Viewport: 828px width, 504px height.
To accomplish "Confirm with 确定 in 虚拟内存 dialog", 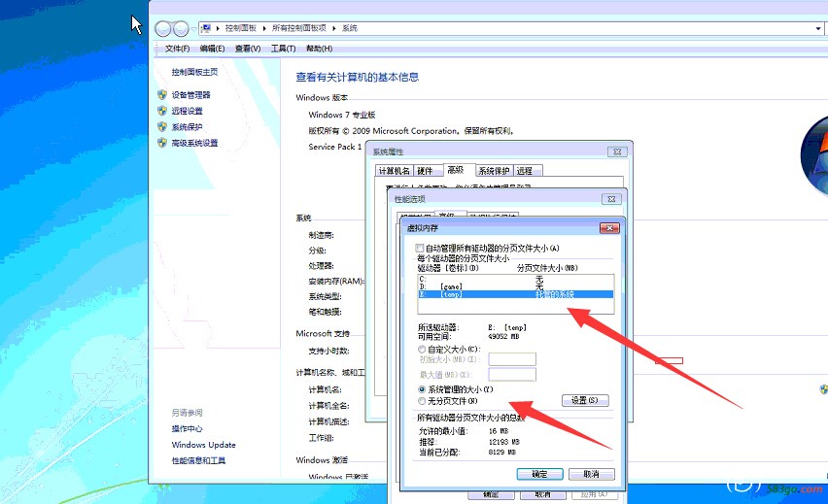I will [539, 474].
